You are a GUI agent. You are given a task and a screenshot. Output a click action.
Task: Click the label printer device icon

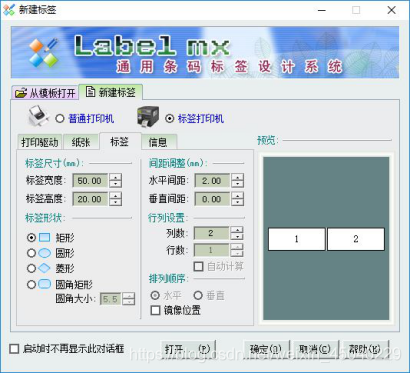[x=147, y=116]
